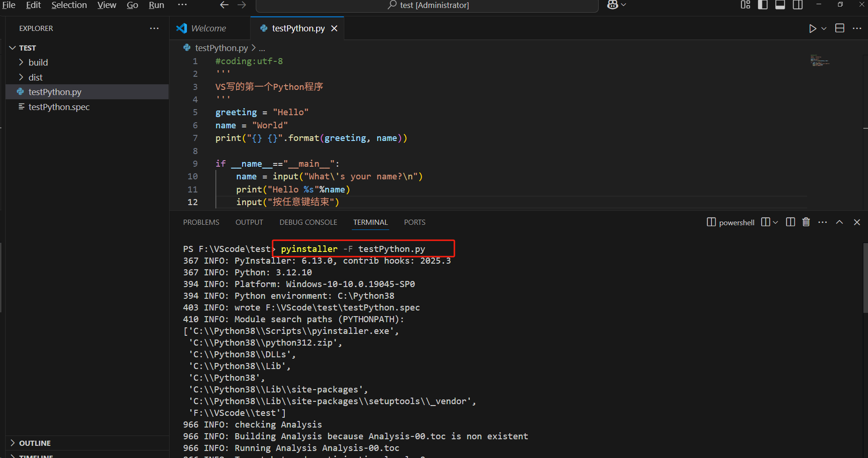Click the powershell terminal icon
Viewport: 868px width, 458px height.
711,222
